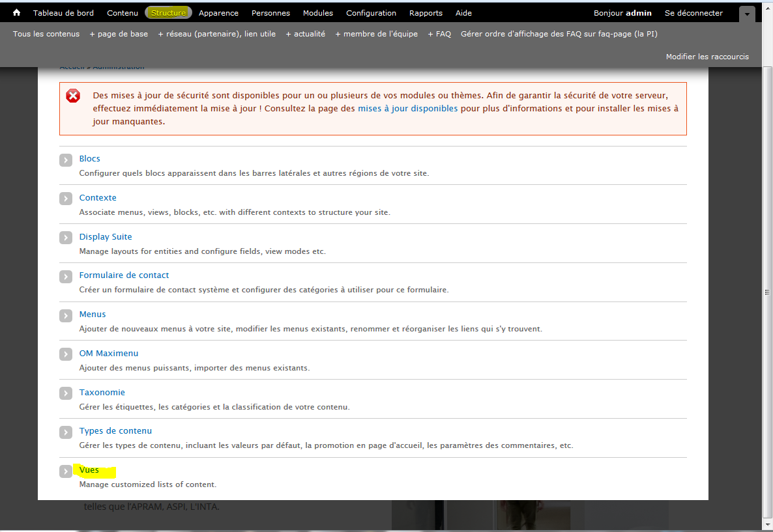Click the arrow icon beside OM Maximenu
The width and height of the screenshot is (773, 532).
coord(66,355)
